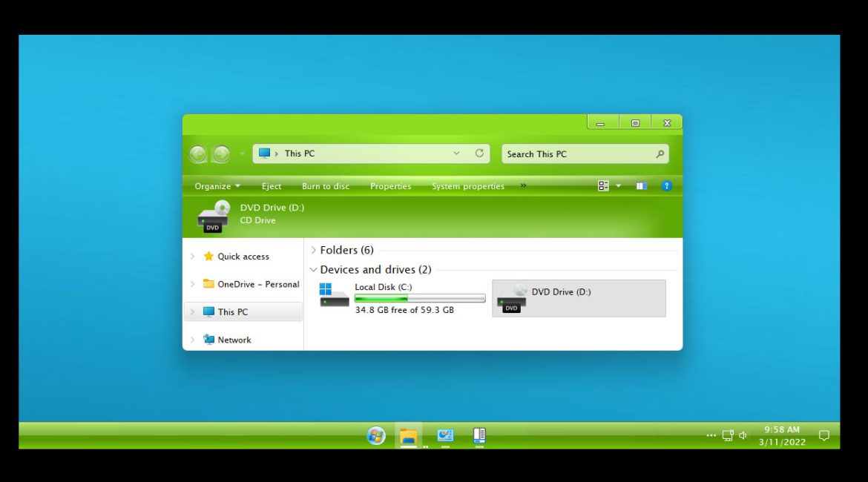Click Burn to disc in the toolbar
The image size is (868, 482).
(x=326, y=186)
